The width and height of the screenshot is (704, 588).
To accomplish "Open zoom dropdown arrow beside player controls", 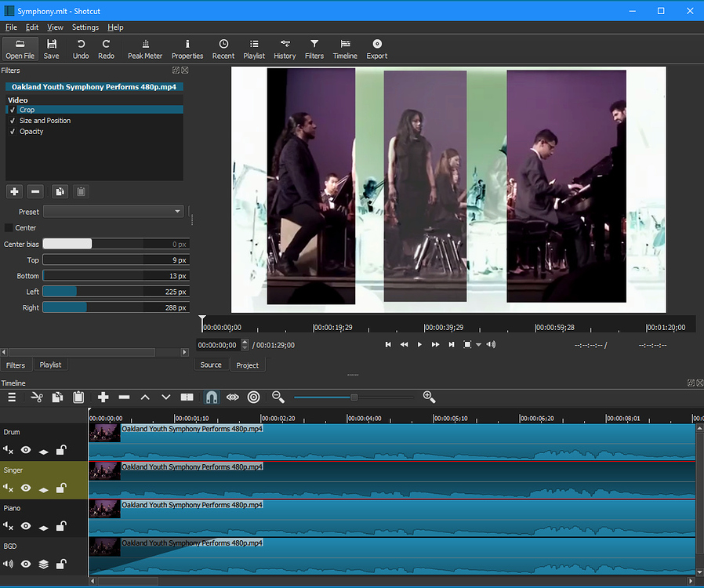I will (478, 345).
